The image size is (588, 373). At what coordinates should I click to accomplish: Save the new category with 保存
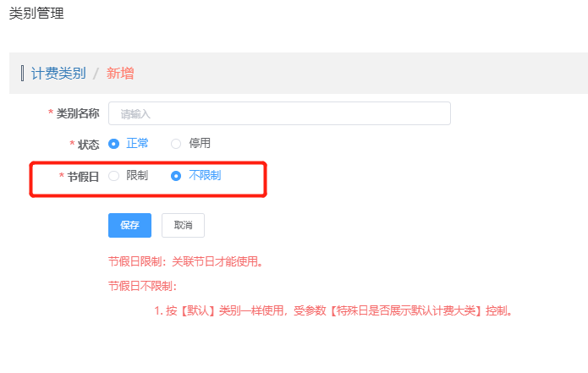pyautogui.click(x=129, y=225)
